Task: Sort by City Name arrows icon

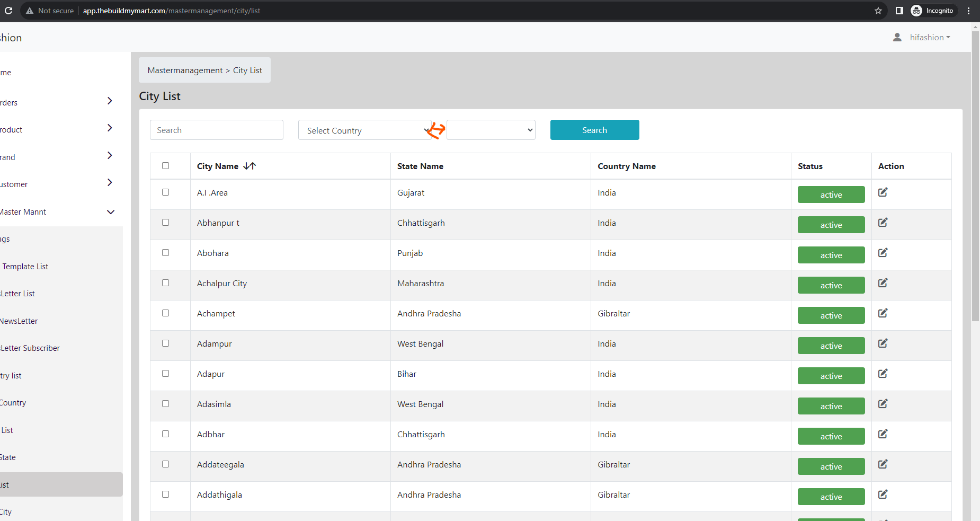Action: click(x=250, y=166)
